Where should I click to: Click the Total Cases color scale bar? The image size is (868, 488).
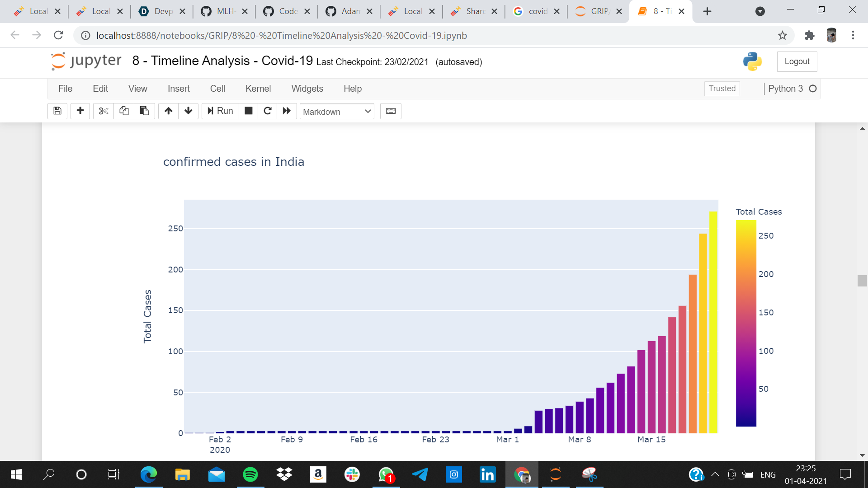[745, 323]
